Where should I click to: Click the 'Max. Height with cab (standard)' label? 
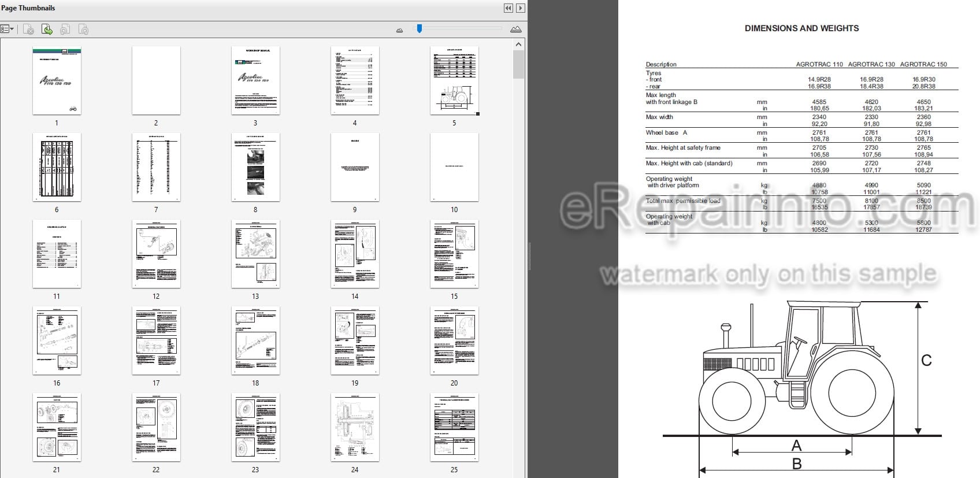coord(689,163)
